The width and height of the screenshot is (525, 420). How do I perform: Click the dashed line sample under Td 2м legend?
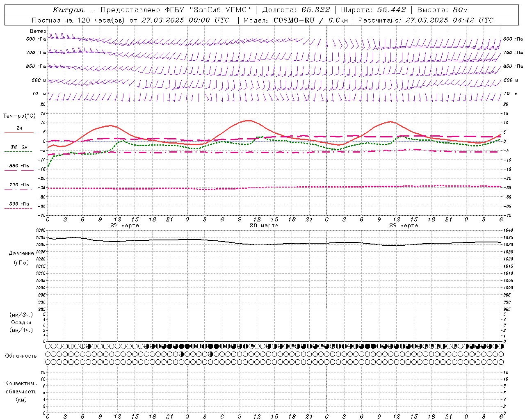(x=18, y=151)
